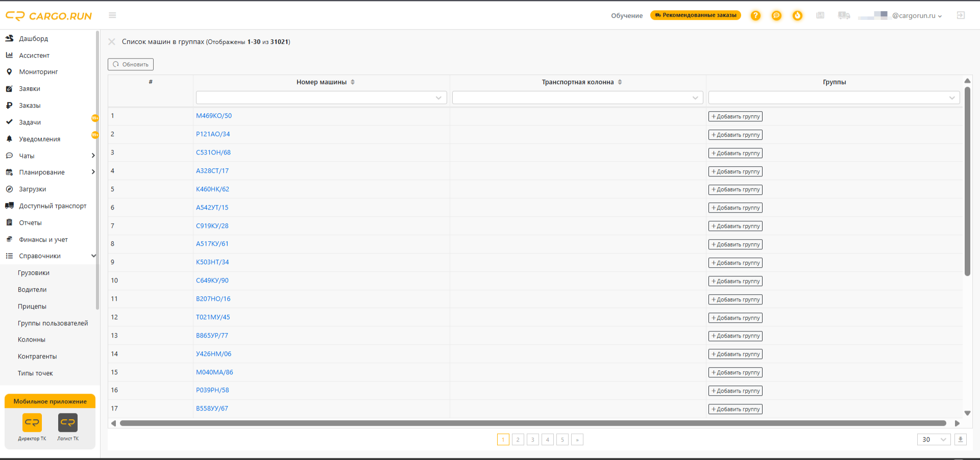This screenshot has width=980, height=460.
Task: Click the orange flame icon in header
Action: coord(797,16)
